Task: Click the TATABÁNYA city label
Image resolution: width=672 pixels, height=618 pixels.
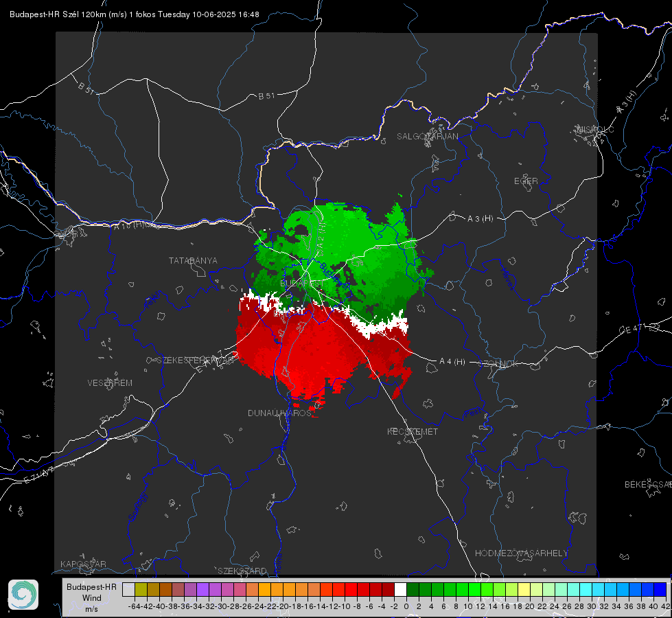Action: (193, 260)
